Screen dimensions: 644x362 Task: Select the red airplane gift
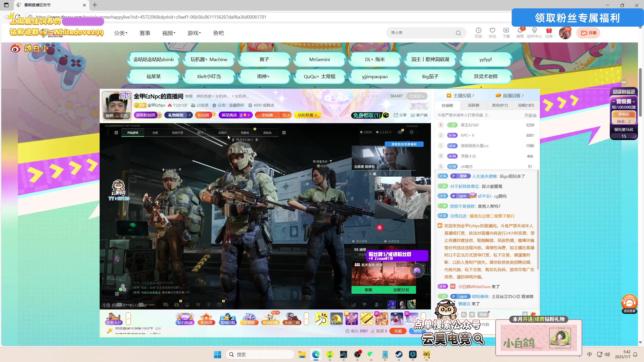coord(397,319)
